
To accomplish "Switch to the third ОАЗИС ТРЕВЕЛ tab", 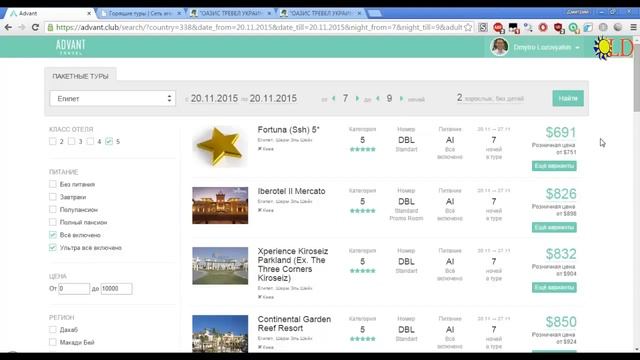I will click(231, 13).
